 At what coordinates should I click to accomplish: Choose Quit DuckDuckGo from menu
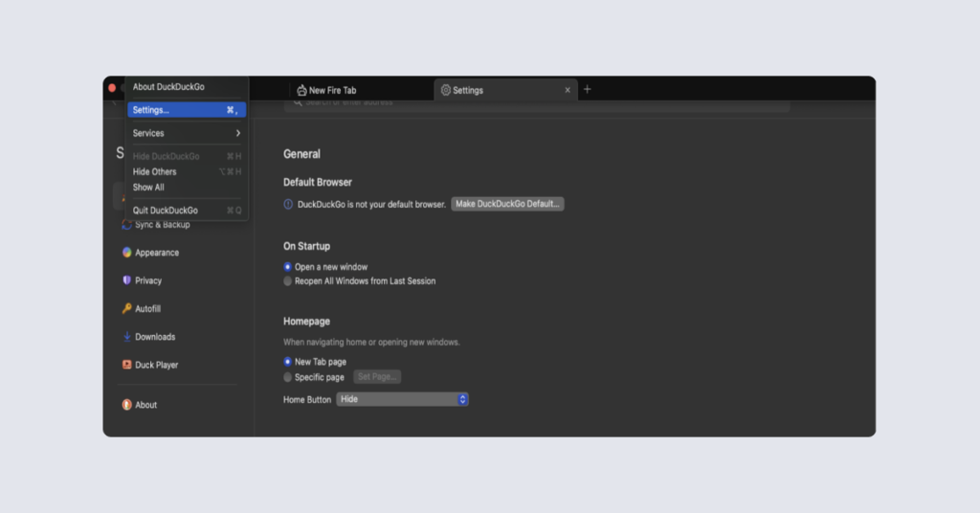coord(187,211)
